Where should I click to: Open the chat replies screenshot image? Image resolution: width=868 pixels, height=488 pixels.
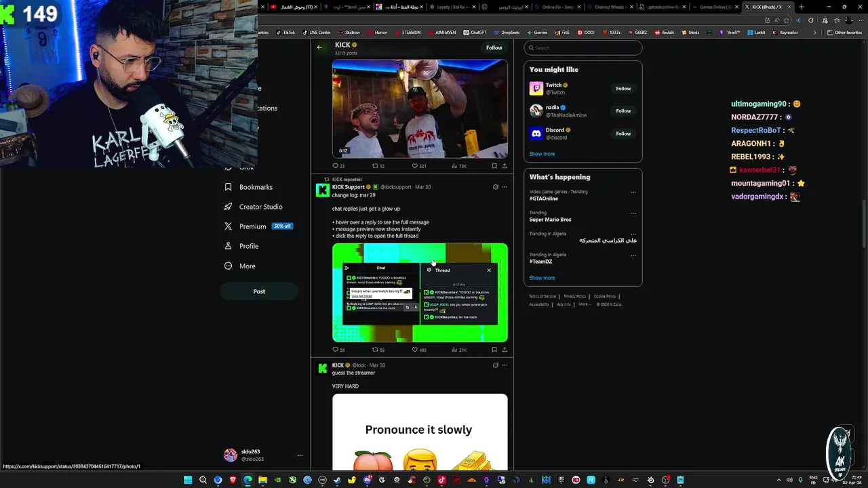[x=420, y=293]
